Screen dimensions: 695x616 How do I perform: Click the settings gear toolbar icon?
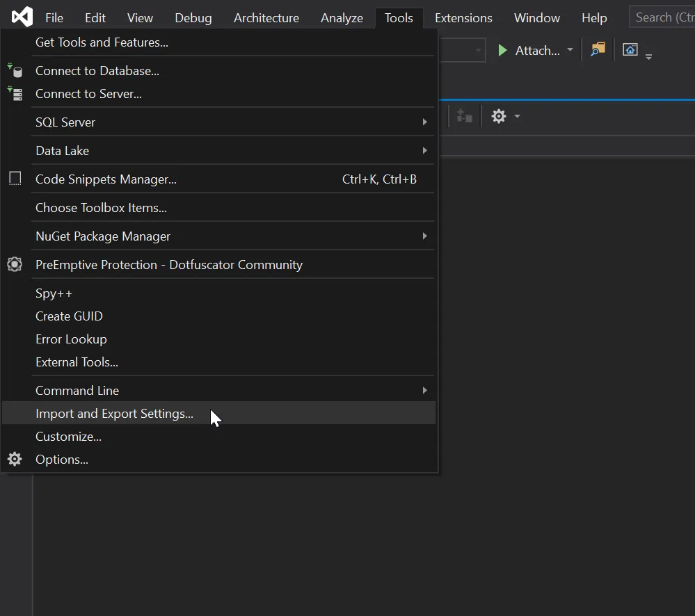click(x=499, y=116)
